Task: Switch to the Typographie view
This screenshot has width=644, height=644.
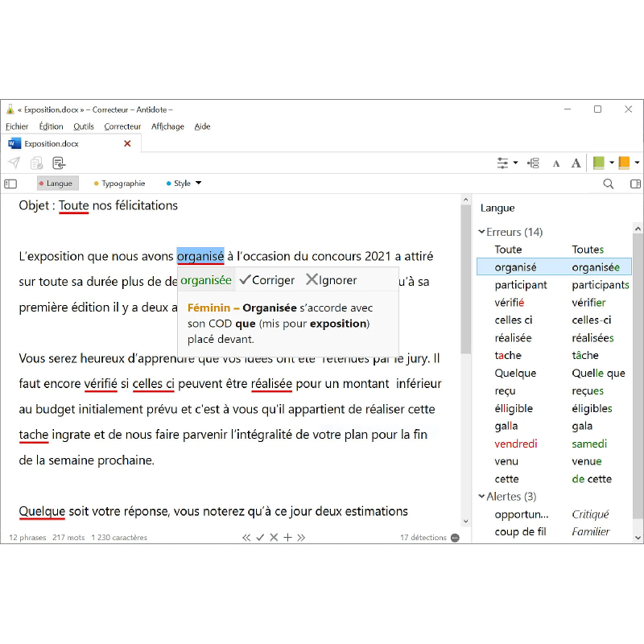Action: click(122, 184)
